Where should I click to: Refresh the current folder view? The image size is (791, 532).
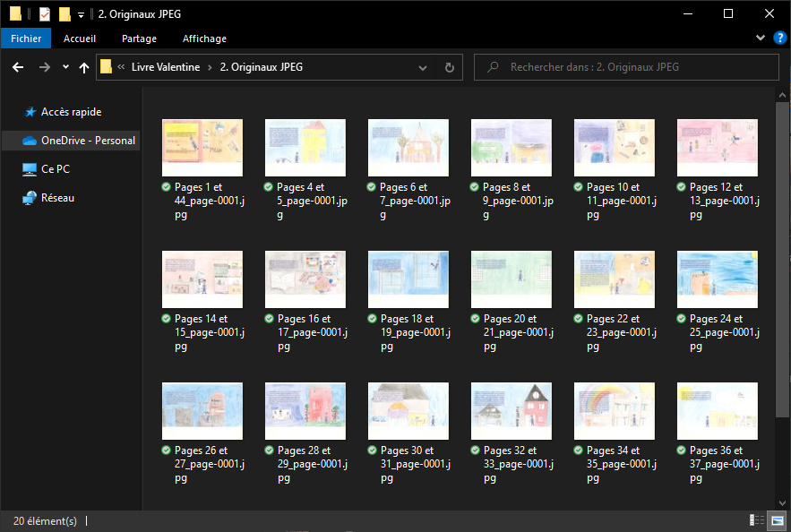point(449,67)
